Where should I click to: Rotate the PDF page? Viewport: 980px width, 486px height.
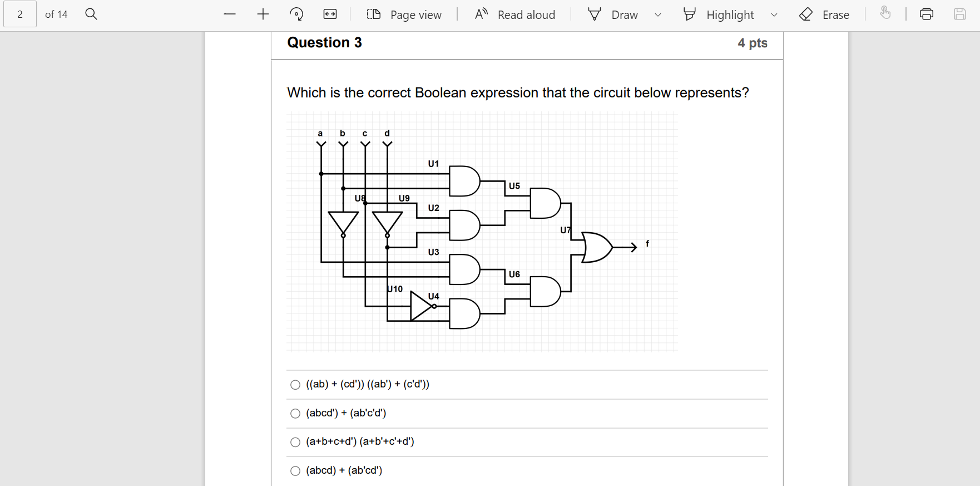click(x=296, y=14)
